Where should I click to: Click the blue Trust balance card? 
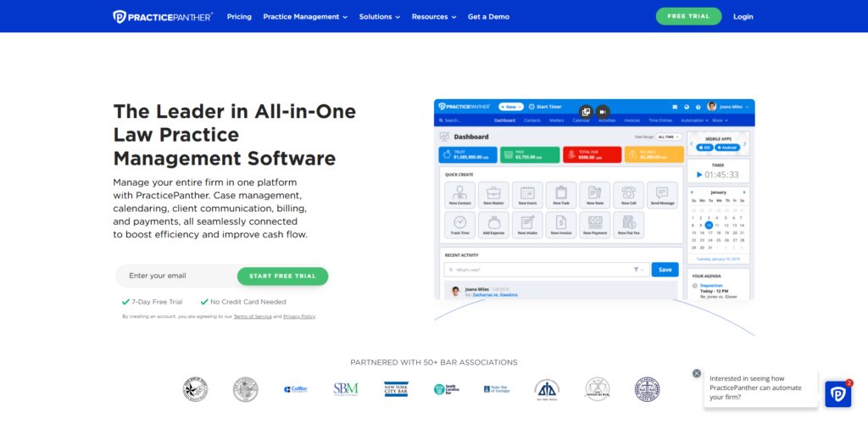[x=468, y=155]
